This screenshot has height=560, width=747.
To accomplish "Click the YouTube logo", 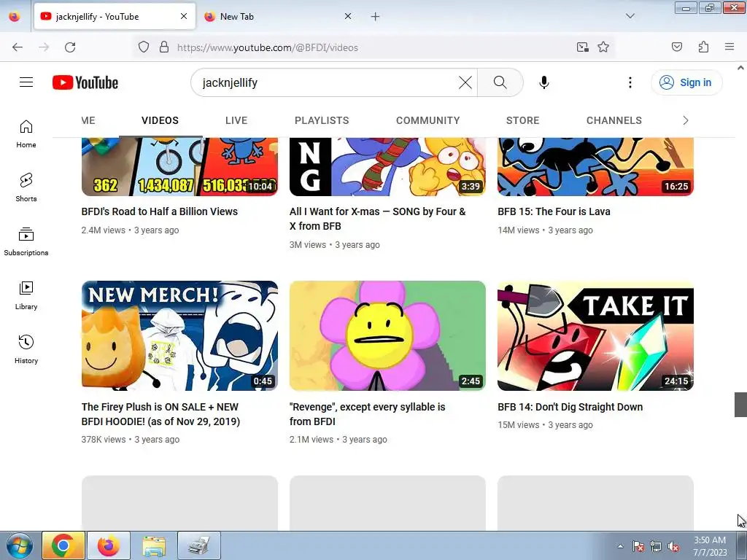I will 85,82.
